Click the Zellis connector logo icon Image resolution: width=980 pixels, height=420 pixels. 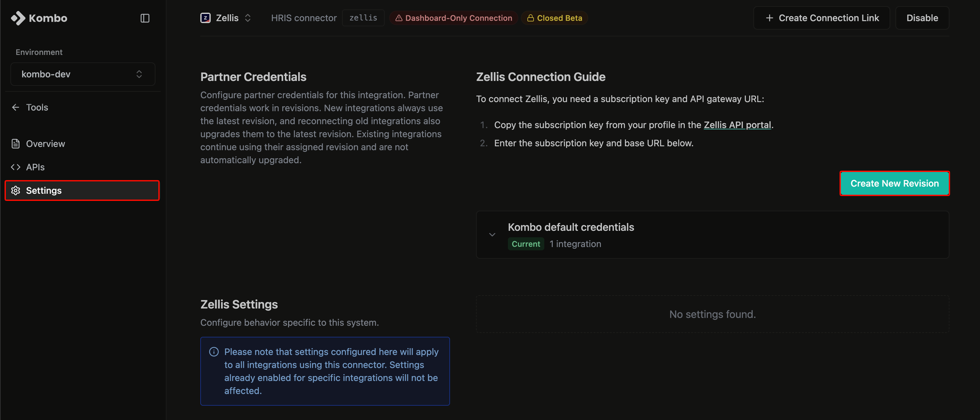pos(205,18)
